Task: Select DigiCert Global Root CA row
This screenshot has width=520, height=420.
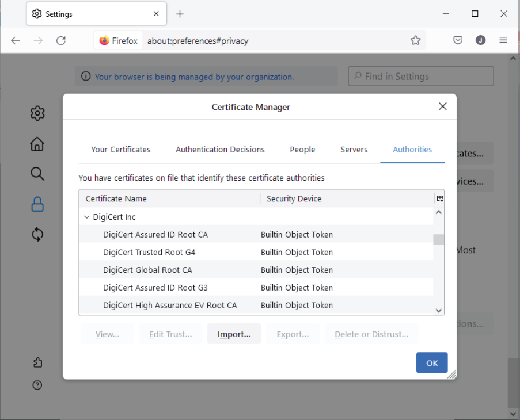Action: point(256,270)
